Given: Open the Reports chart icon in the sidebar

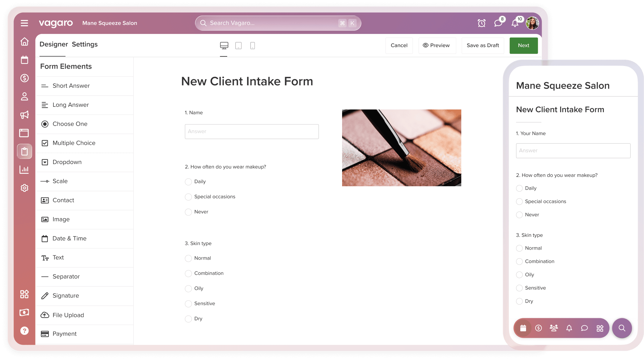Looking at the screenshot, I should point(24,169).
